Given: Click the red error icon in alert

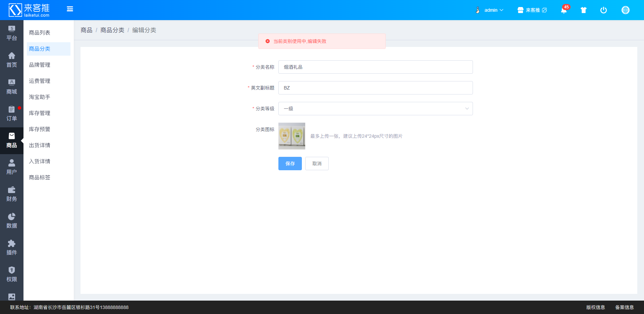Looking at the screenshot, I should [x=268, y=41].
